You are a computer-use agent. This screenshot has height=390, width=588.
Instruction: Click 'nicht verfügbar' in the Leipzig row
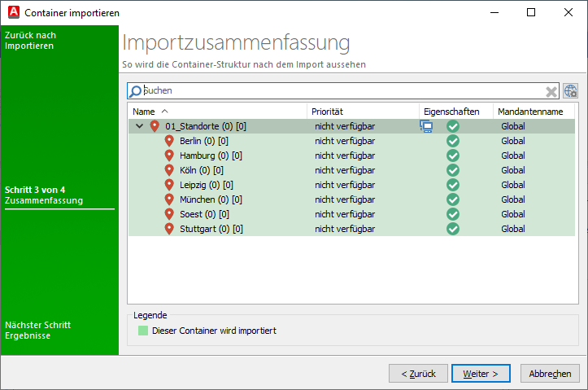click(345, 185)
